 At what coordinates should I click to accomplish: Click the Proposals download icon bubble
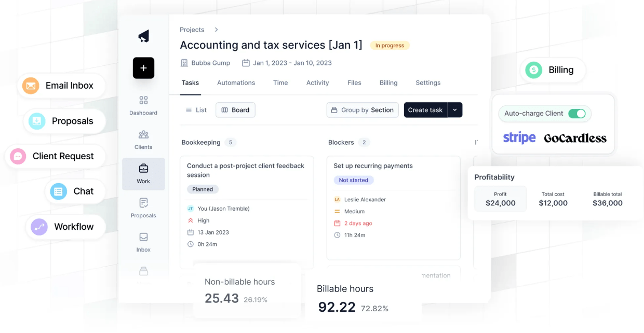point(37,121)
